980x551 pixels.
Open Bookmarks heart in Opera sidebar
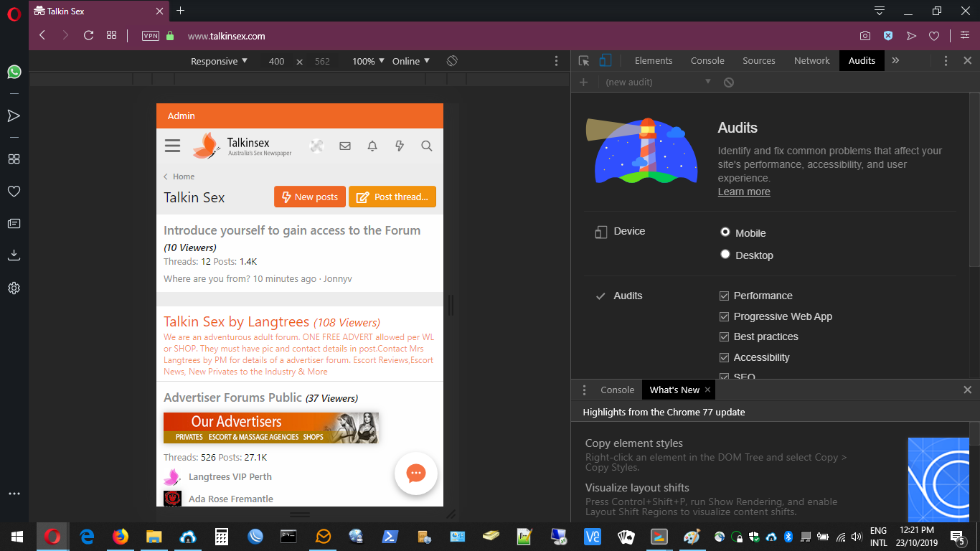[x=14, y=192]
